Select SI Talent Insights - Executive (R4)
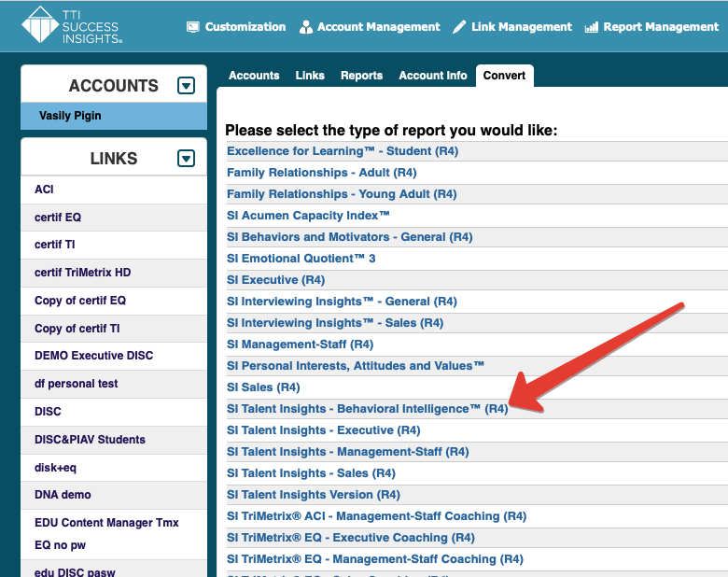This screenshot has height=577, width=728. [323, 430]
